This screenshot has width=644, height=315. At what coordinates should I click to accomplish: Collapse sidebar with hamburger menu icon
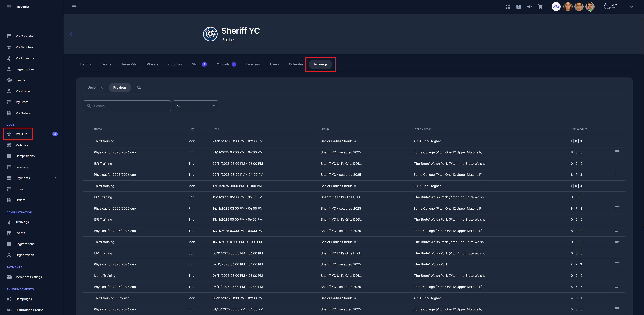tap(74, 7)
